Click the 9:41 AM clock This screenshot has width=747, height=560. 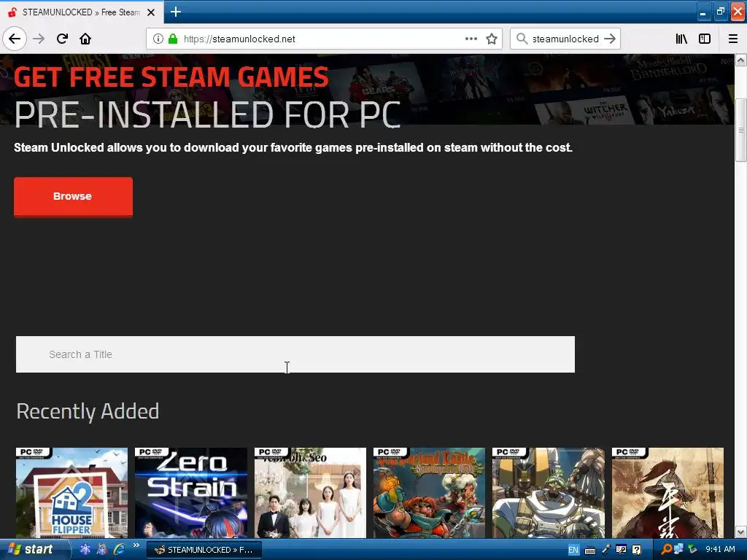[x=720, y=550]
